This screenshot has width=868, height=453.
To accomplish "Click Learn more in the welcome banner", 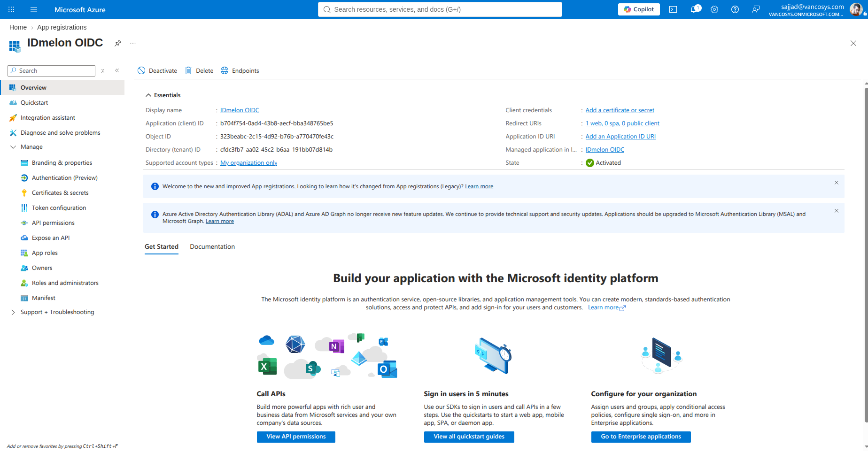I will pos(479,186).
